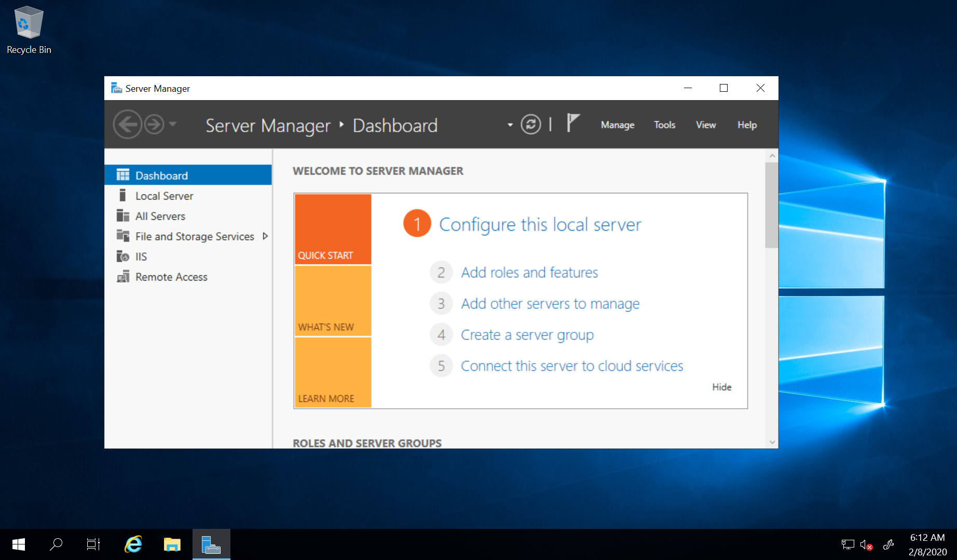This screenshot has height=560, width=957.
Task: Open the taskbar clock and date
Action: [927, 544]
